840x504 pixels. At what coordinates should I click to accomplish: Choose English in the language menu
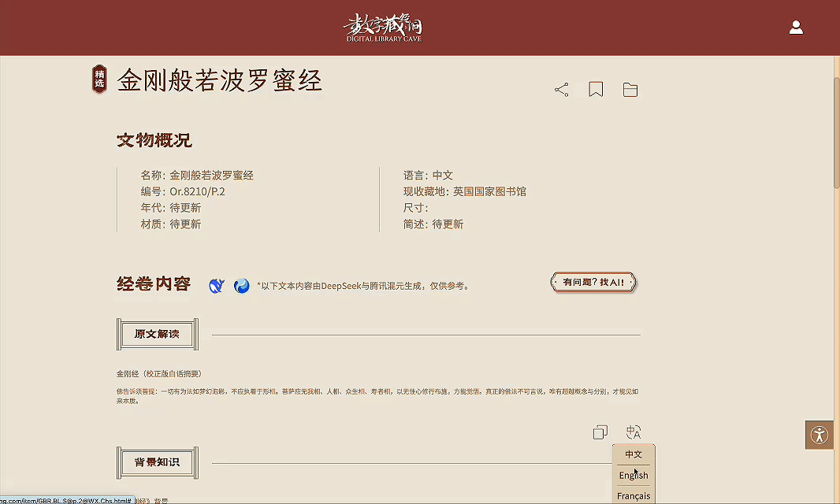coord(634,475)
